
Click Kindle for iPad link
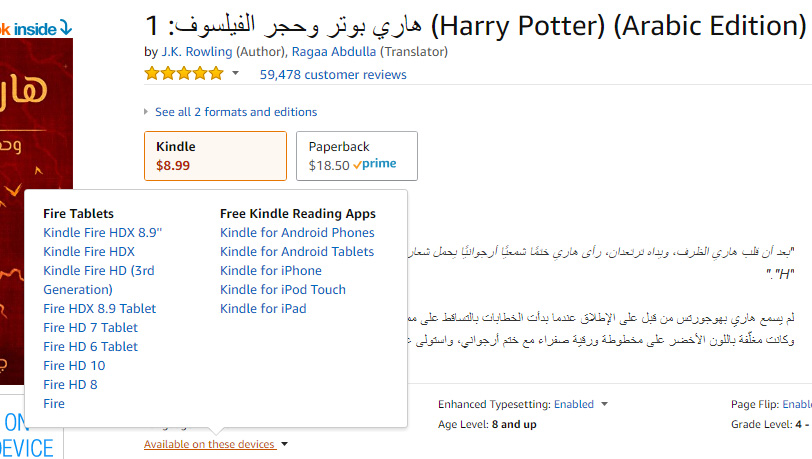pyautogui.click(x=263, y=309)
